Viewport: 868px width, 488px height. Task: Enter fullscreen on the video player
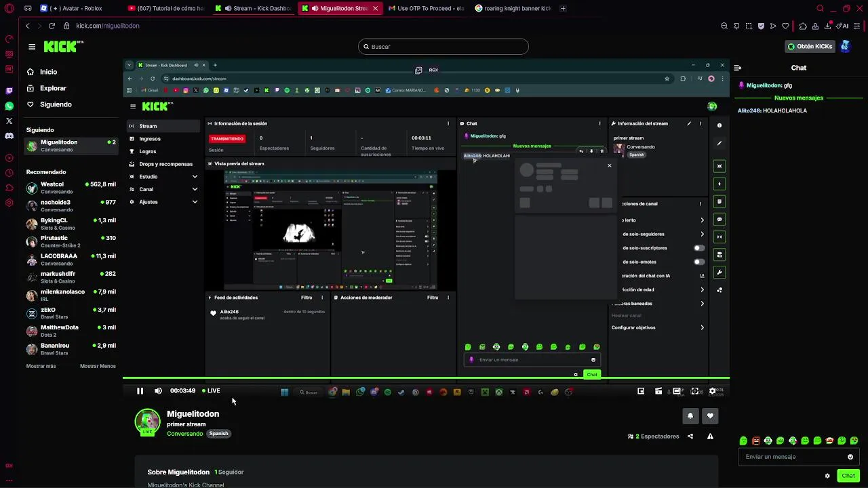pyautogui.click(x=694, y=391)
